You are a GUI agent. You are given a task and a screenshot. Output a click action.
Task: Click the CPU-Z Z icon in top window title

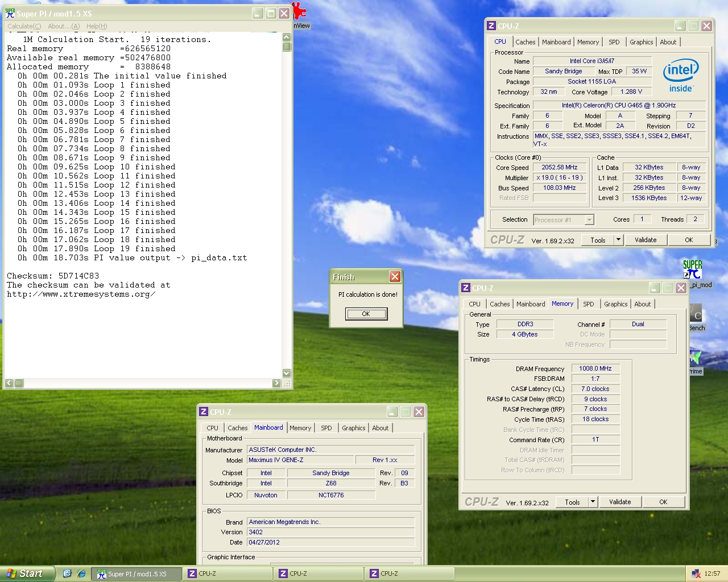tap(491, 26)
